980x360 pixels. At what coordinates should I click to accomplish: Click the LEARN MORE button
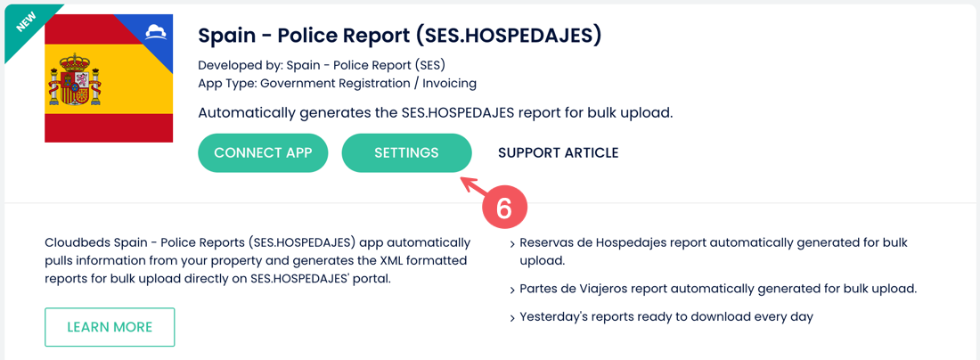coord(110,327)
